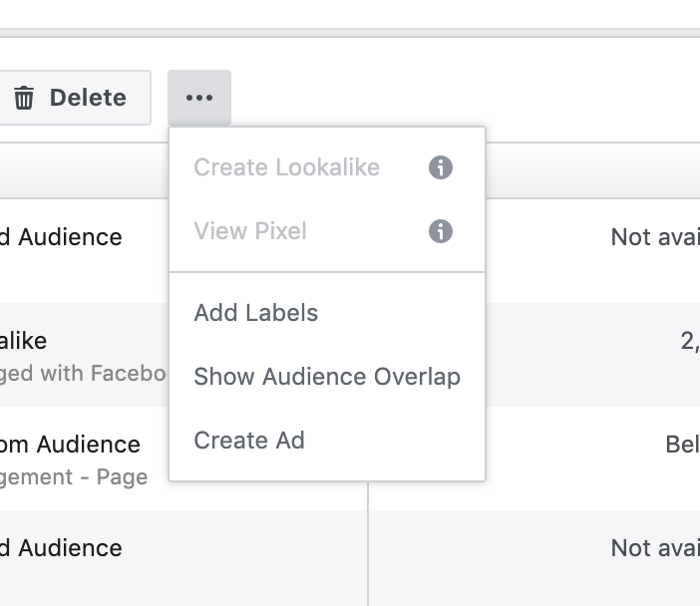The height and width of the screenshot is (606, 700).
Task: Select Create Lookalike from the dropdown
Action: (x=286, y=167)
